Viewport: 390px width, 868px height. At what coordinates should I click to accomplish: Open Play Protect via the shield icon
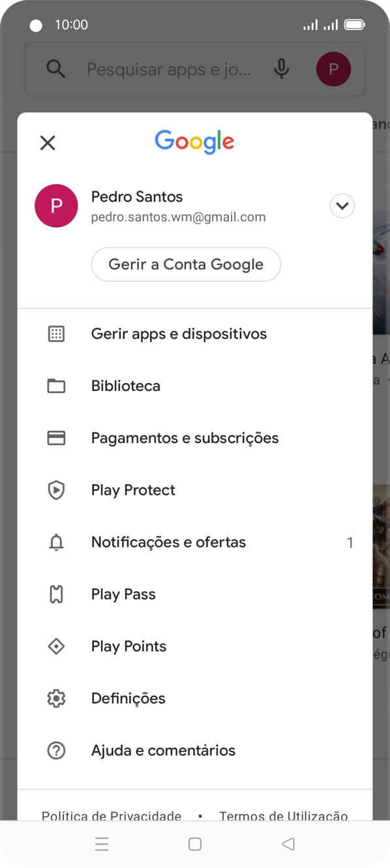point(57,490)
